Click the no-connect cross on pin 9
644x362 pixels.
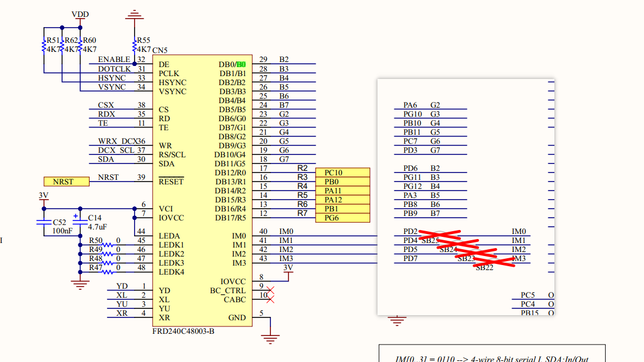(270, 290)
